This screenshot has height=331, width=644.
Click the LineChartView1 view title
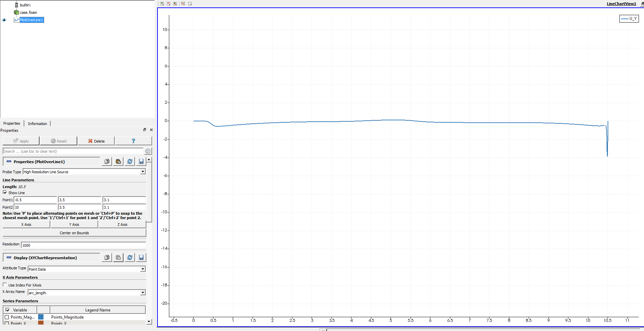point(621,4)
